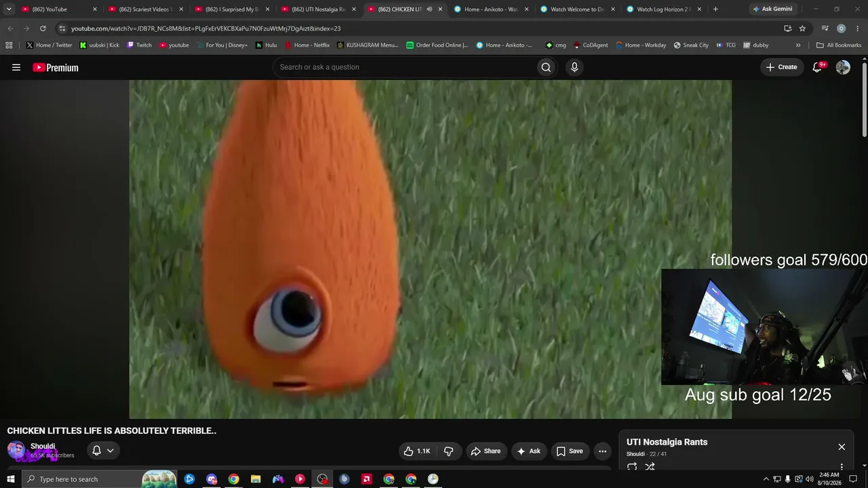
Task: Open more actions three-dot menu
Action: (602, 451)
